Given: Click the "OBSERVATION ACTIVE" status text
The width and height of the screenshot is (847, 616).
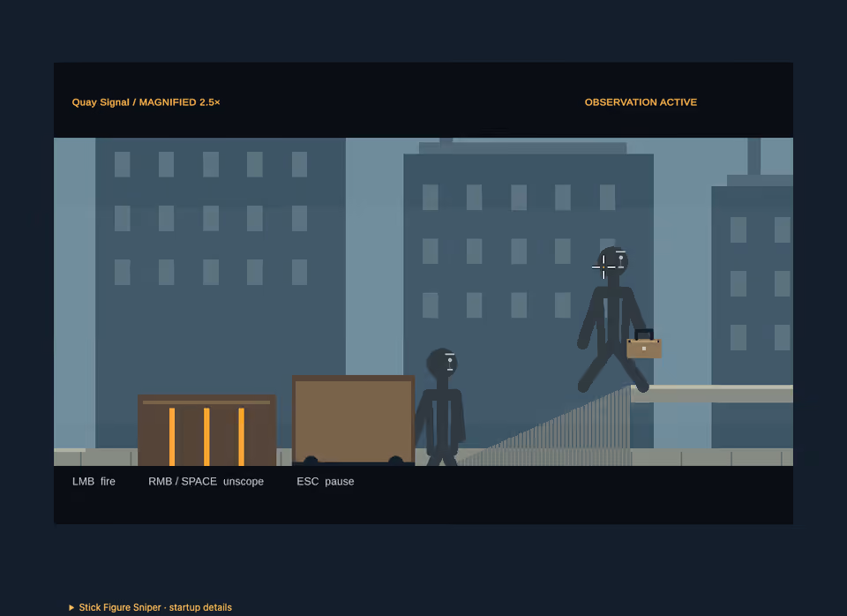Looking at the screenshot, I should (641, 102).
